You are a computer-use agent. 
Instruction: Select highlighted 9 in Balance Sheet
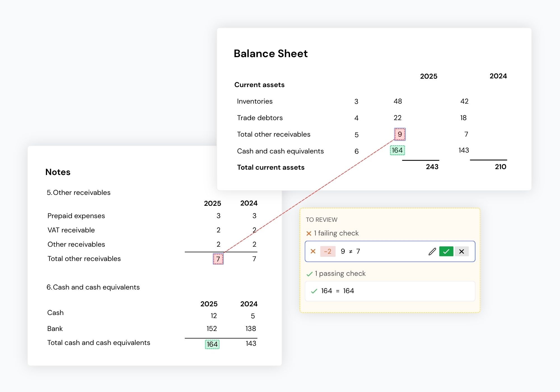point(400,134)
